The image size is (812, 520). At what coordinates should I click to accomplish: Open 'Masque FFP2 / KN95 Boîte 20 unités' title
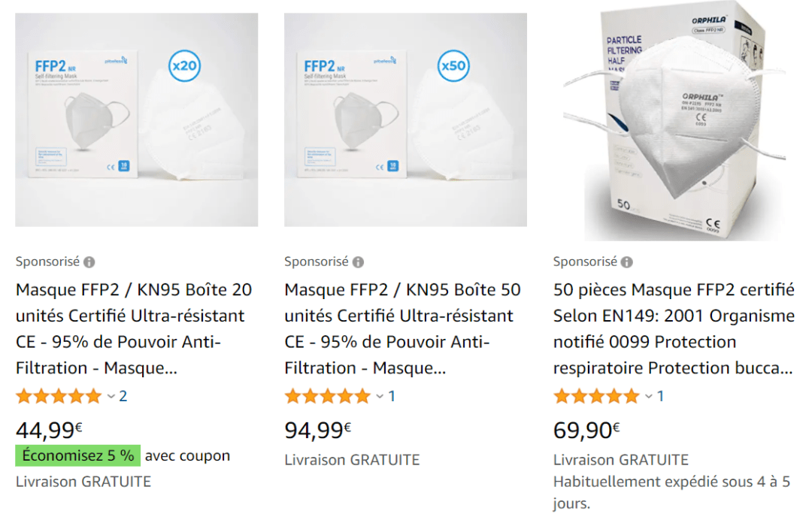(x=134, y=328)
